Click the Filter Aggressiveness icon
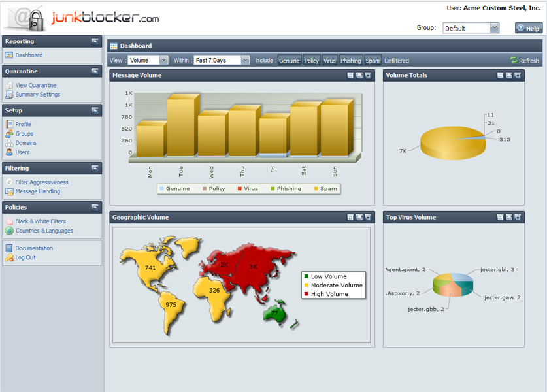This screenshot has width=547, height=392. [x=9, y=182]
